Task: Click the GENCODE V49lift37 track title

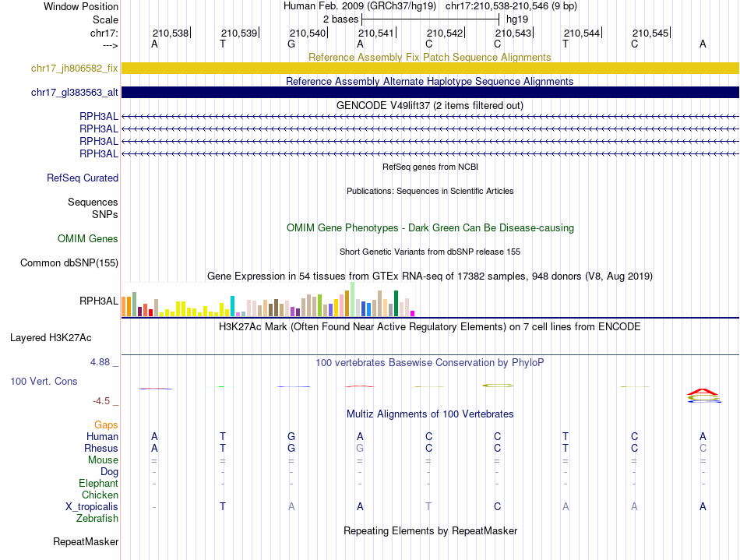Action: point(429,105)
